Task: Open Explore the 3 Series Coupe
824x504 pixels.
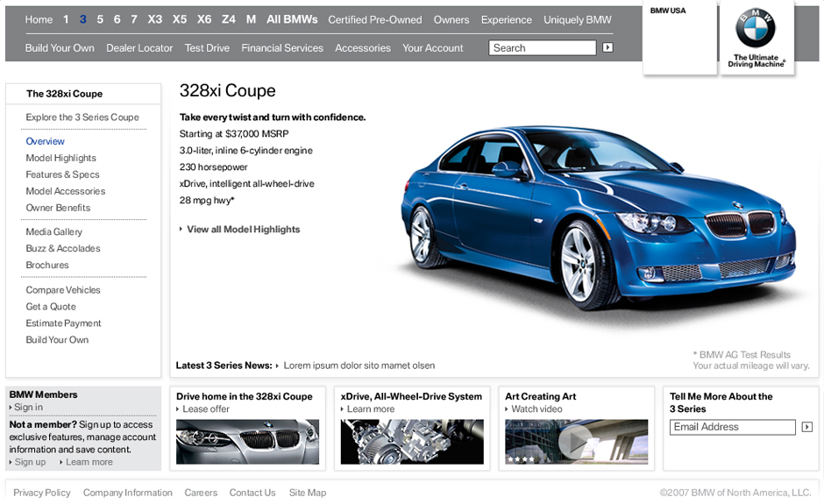Action: point(82,117)
